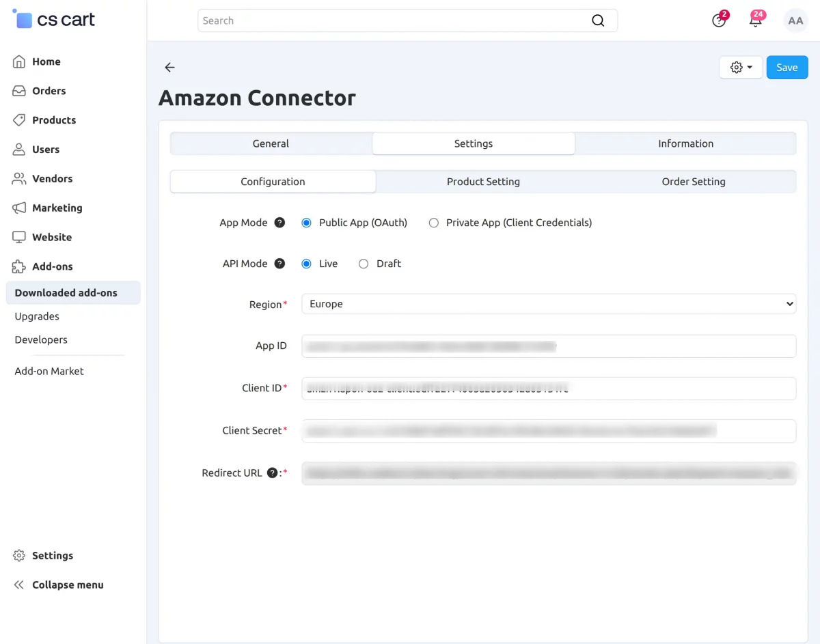
Task: Click the Marketing menu label
Action: point(57,208)
